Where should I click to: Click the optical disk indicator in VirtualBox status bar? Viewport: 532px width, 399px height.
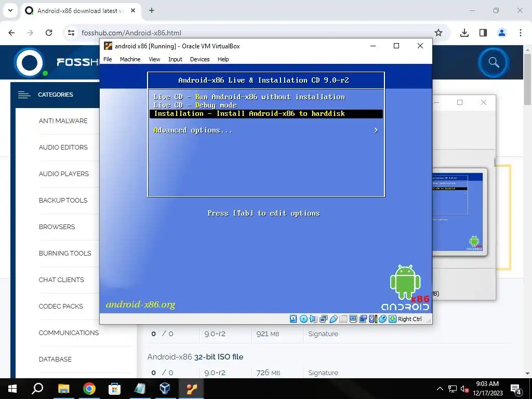(x=303, y=319)
